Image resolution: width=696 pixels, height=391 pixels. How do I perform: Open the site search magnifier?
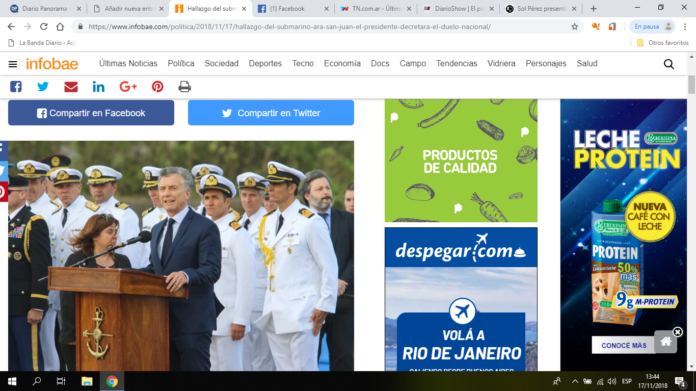pos(668,64)
